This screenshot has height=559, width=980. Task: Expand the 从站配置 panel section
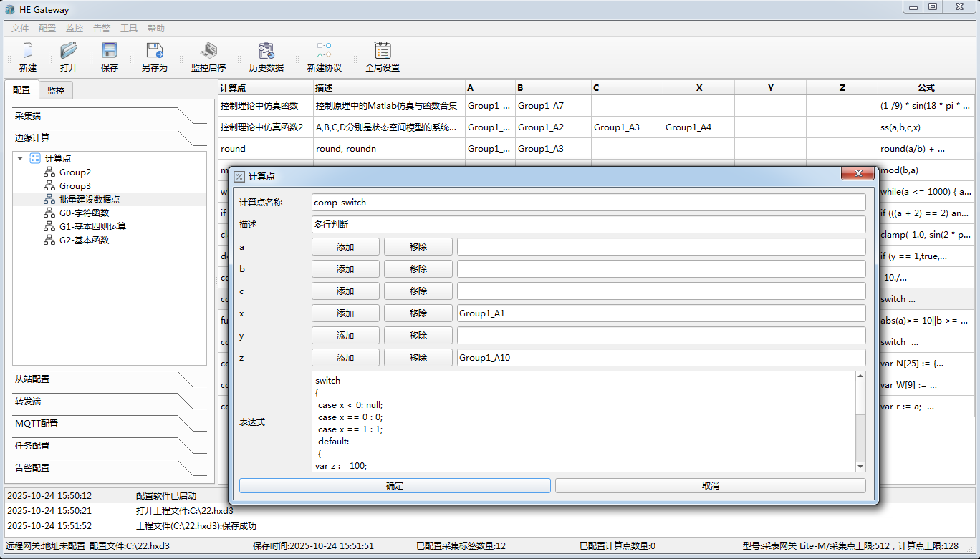point(100,379)
